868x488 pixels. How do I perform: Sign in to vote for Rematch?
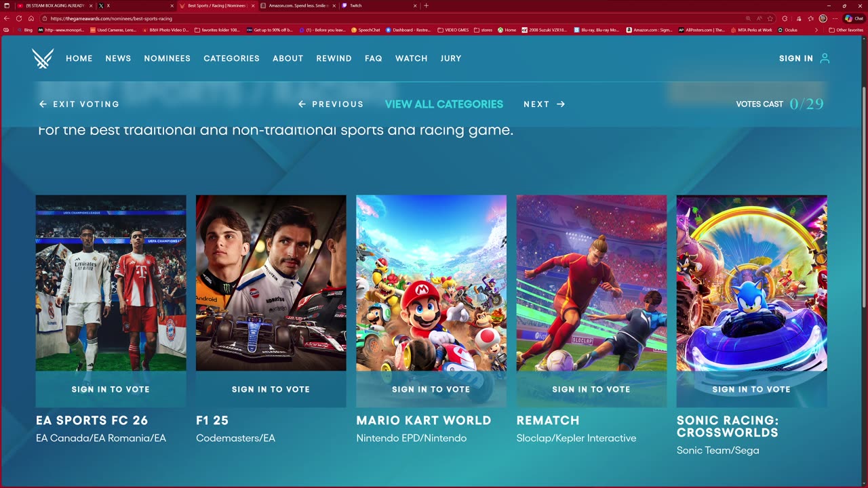[x=591, y=389]
